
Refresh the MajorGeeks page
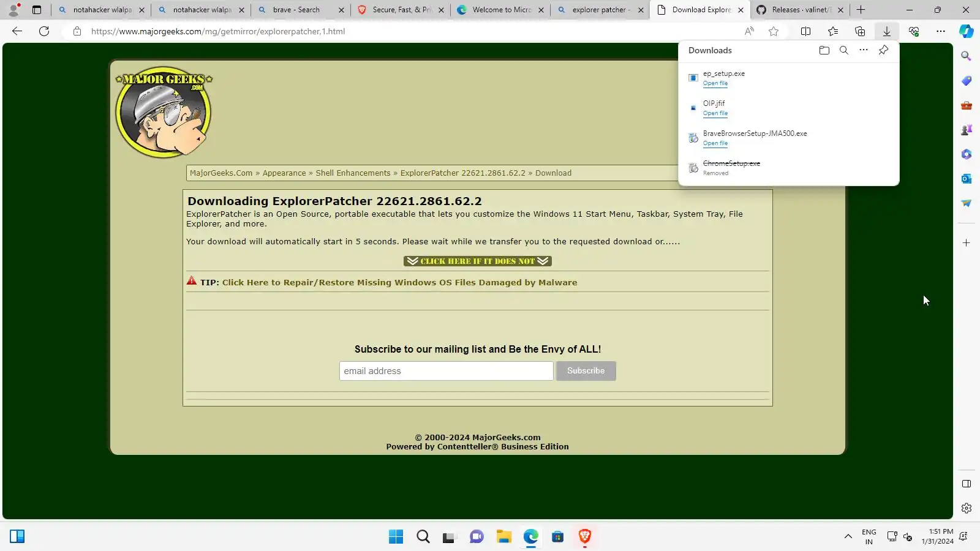[44, 31]
